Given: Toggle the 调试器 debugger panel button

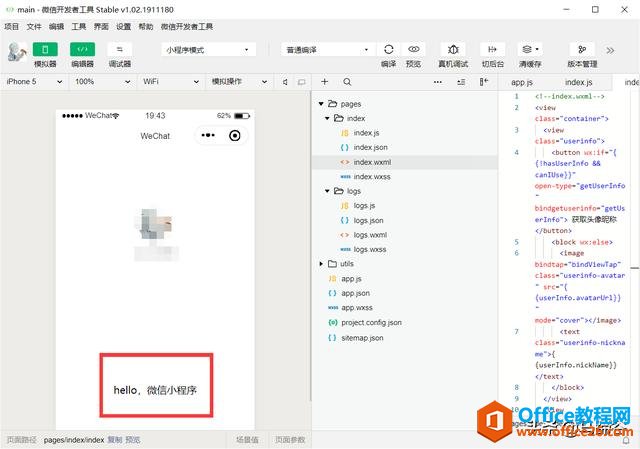Looking at the screenshot, I should coord(119,49).
